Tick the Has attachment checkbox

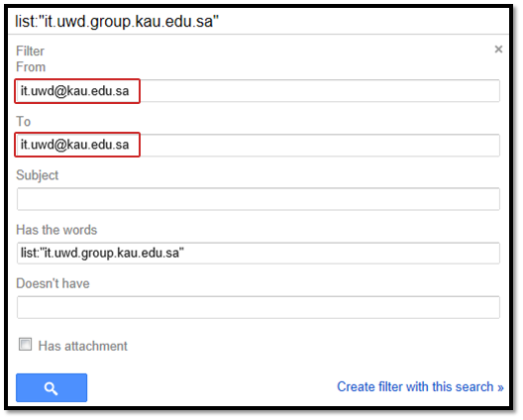26,345
